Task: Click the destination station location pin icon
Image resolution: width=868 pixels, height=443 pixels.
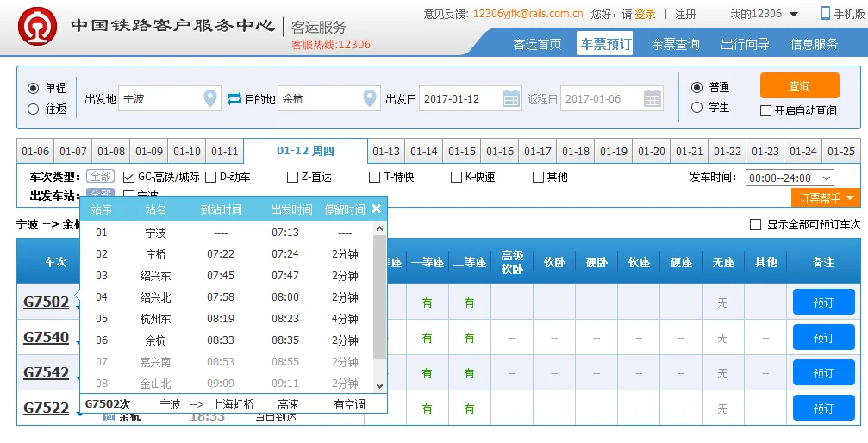Action: click(370, 98)
